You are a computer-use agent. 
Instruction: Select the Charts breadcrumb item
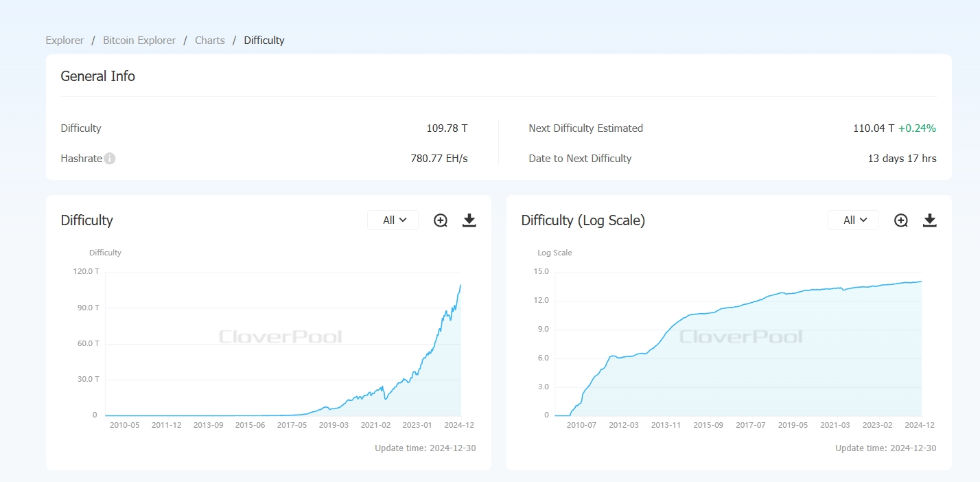[209, 40]
